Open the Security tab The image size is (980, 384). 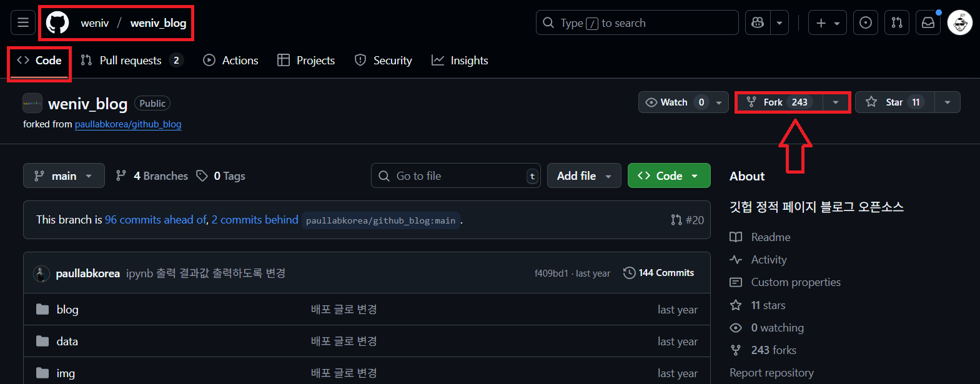click(x=384, y=61)
